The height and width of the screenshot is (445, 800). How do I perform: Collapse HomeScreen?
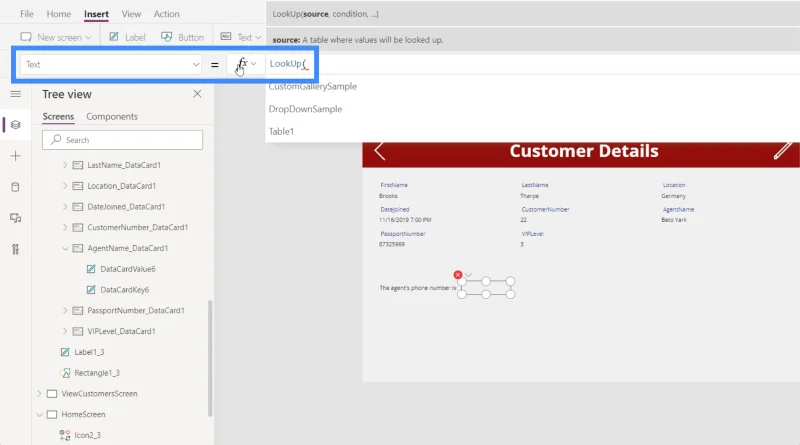(x=39, y=414)
